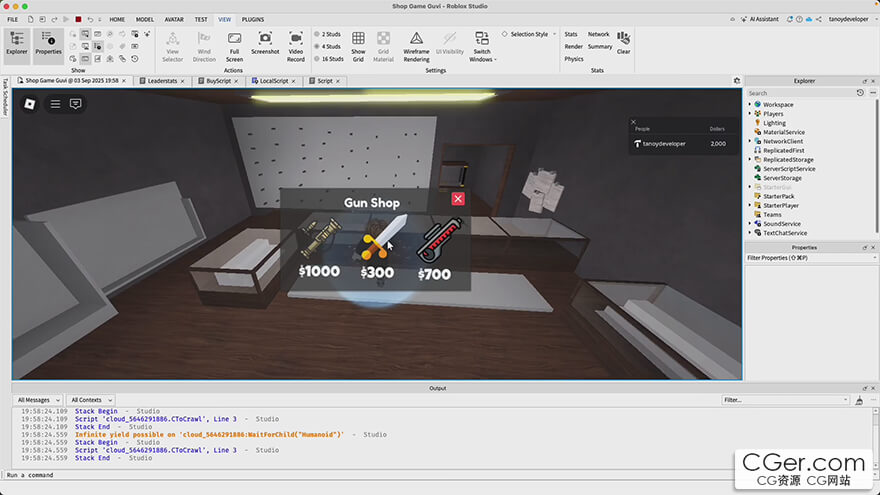Close the Gun Shop popup
The image size is (880, 495).
tap(458, 198)
